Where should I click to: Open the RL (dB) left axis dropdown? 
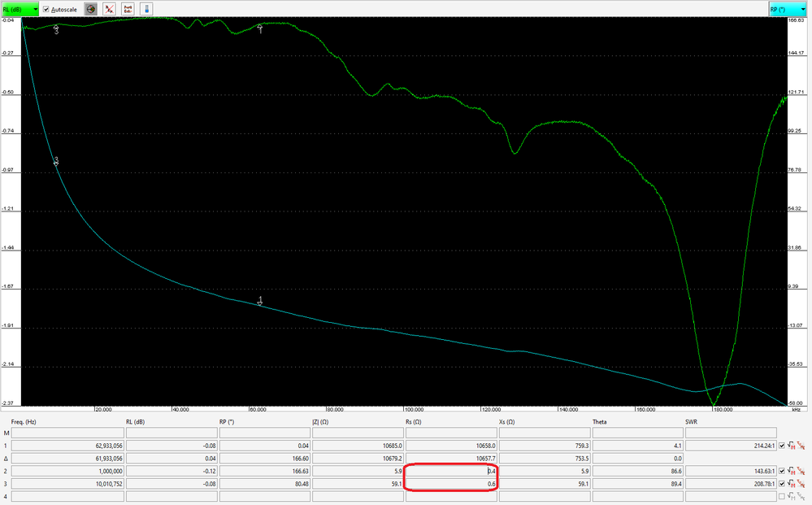pos(20,9)
